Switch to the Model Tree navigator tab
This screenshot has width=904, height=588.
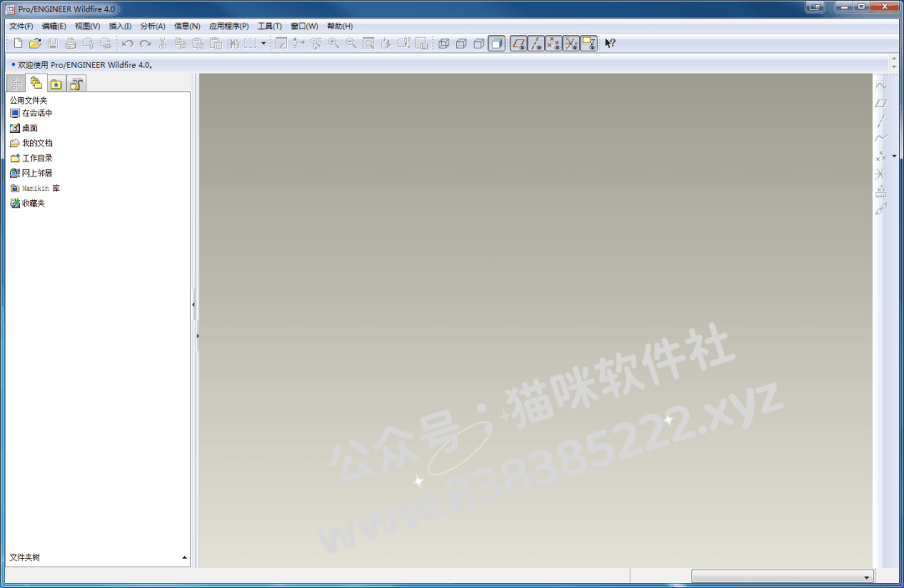[x=16, y=84]
